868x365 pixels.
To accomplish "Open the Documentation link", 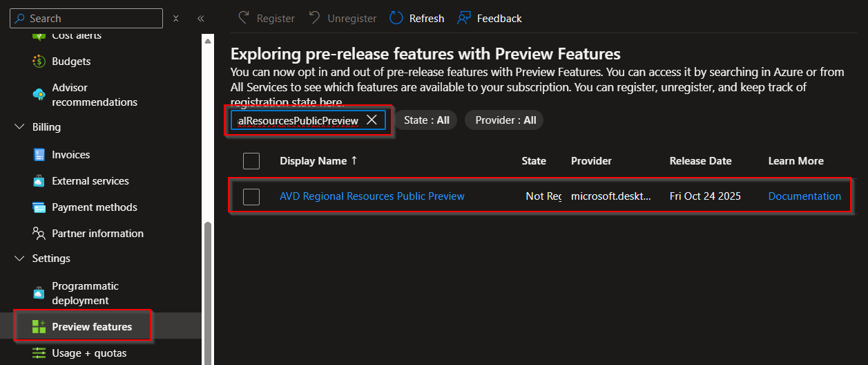I will point(804,196).
